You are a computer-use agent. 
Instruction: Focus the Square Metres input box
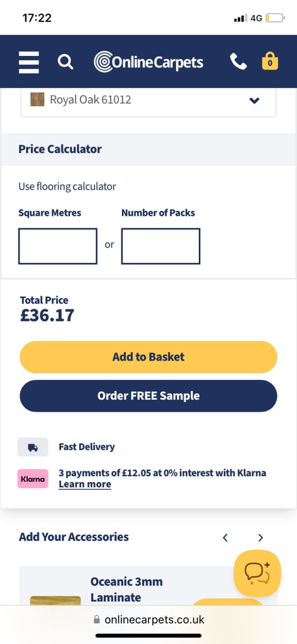(58, 246)
